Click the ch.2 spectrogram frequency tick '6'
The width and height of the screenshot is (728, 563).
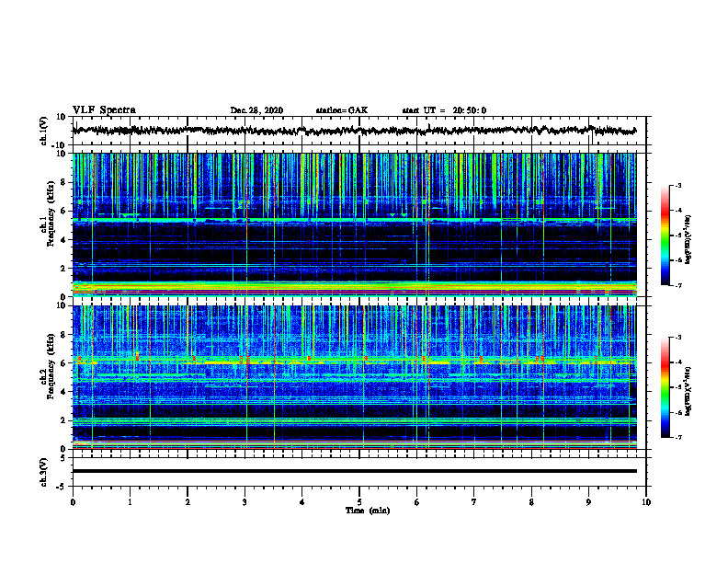63,363
